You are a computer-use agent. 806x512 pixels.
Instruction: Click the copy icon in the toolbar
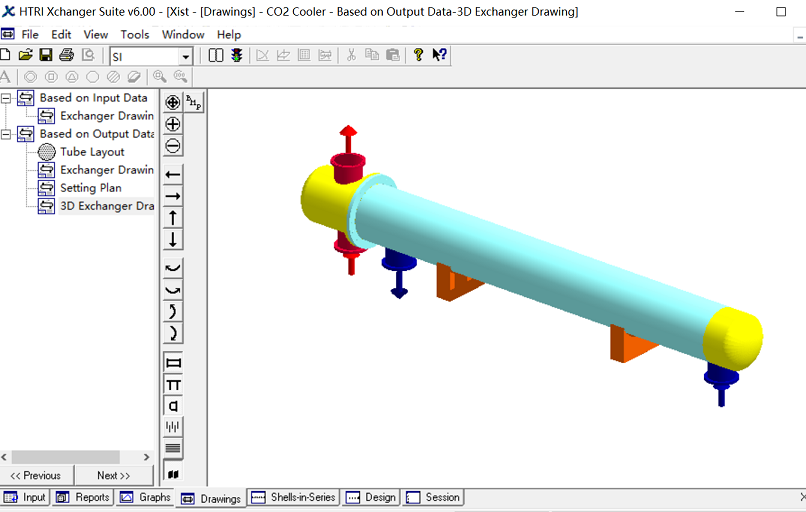click(372, 55)
